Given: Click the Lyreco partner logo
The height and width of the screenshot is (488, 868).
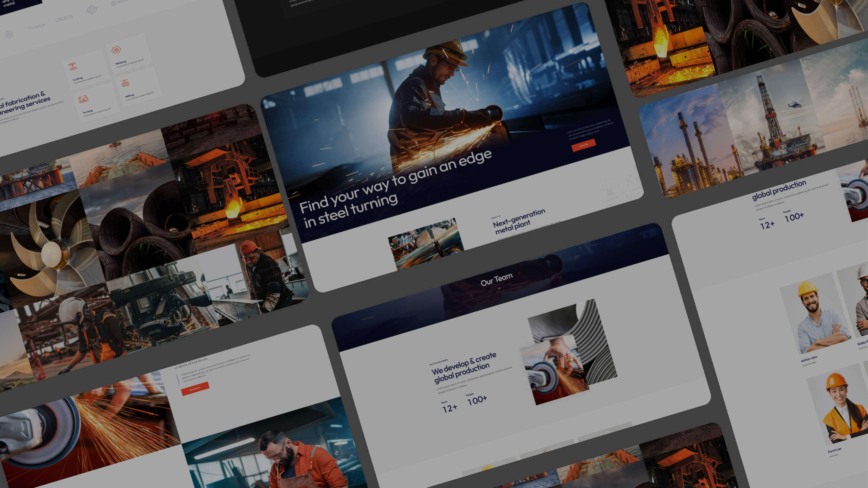Looking at the screenshot, I should tap(36, 26).
